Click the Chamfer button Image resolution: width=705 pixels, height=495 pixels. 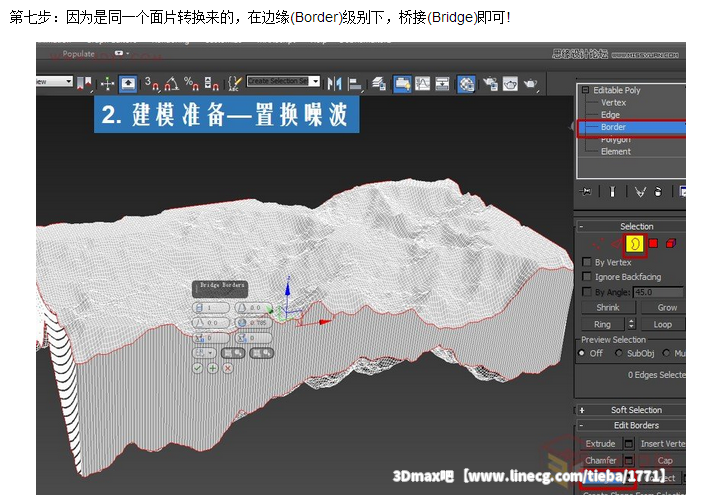600,460
